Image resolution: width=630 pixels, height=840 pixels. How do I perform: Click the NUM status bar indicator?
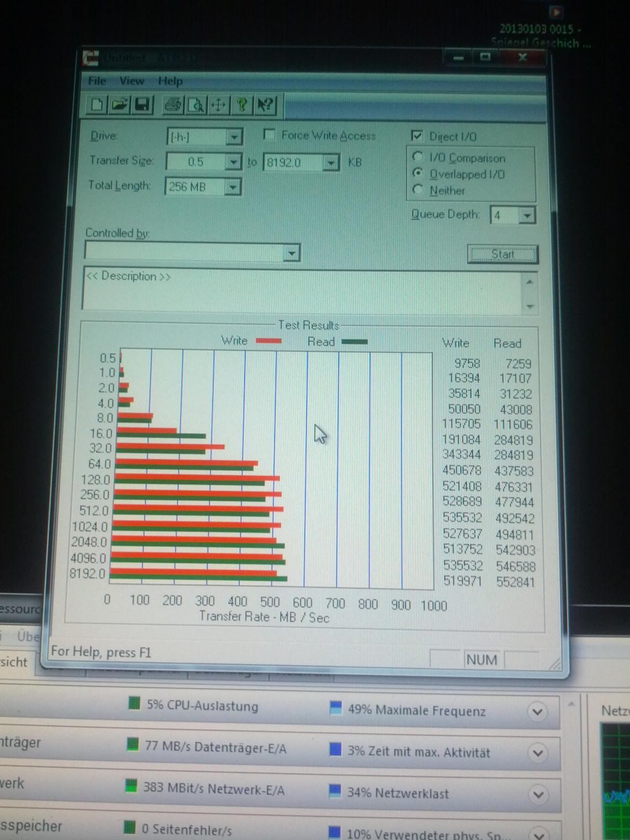pos(481,660)
